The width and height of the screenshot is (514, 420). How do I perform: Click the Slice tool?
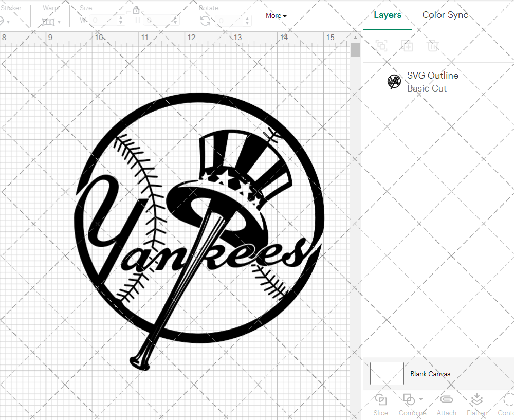click(380, 405)
